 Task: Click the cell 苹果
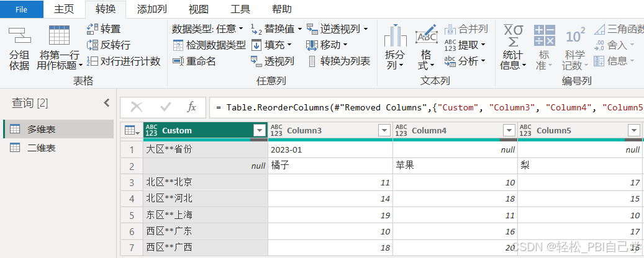point(455,166)
